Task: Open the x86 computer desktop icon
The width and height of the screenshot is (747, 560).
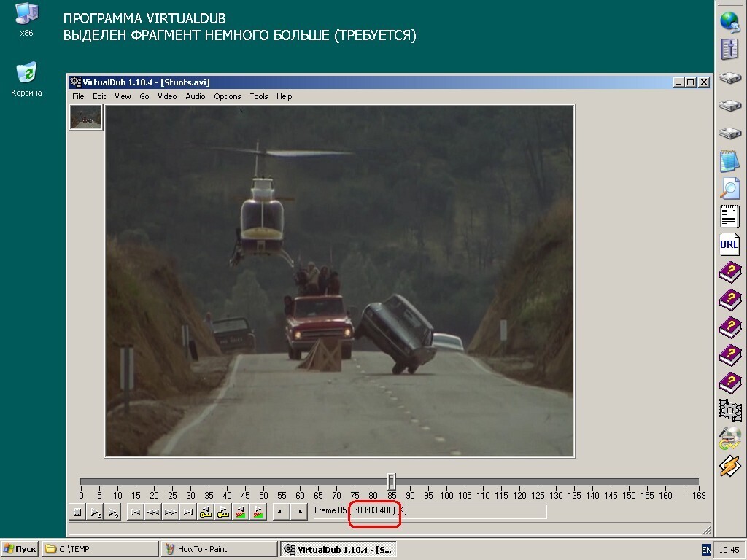Action: pos(26,19)
